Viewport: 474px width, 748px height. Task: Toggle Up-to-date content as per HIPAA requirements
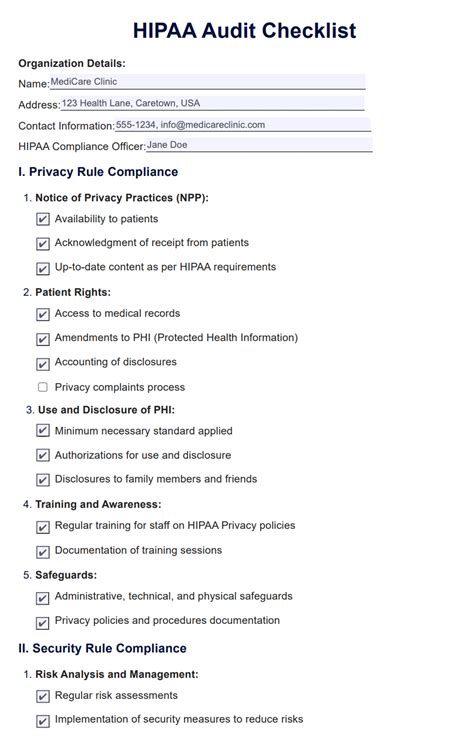click(43, 268)
